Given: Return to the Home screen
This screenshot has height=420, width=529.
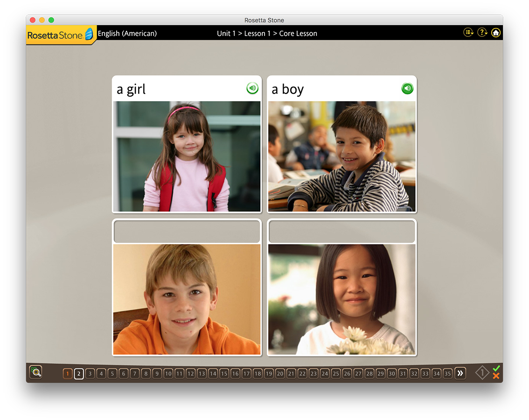Looking at the screenshot, I should [495, 32].
